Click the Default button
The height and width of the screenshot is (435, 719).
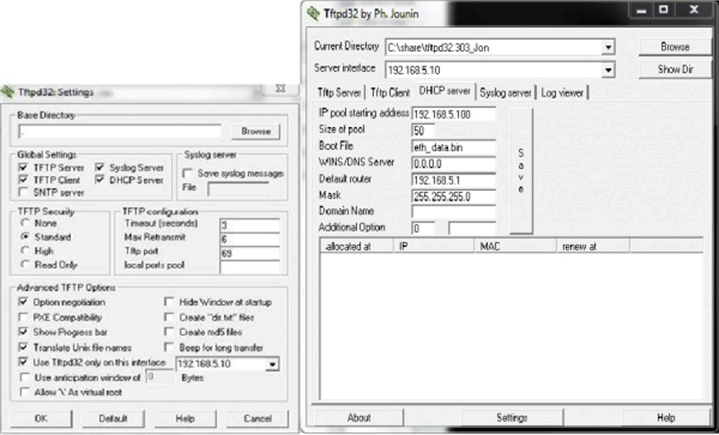tap(113, 418)
